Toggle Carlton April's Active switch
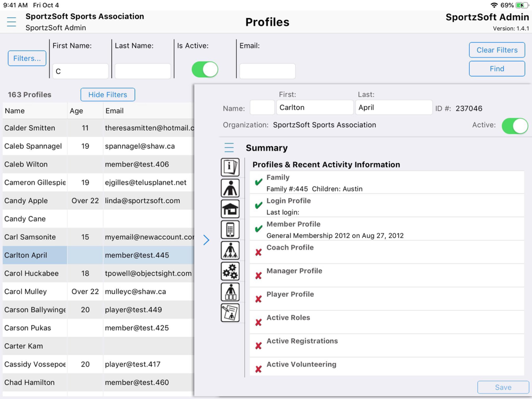Screen dimensions: 532x399 tap(514, 126)
